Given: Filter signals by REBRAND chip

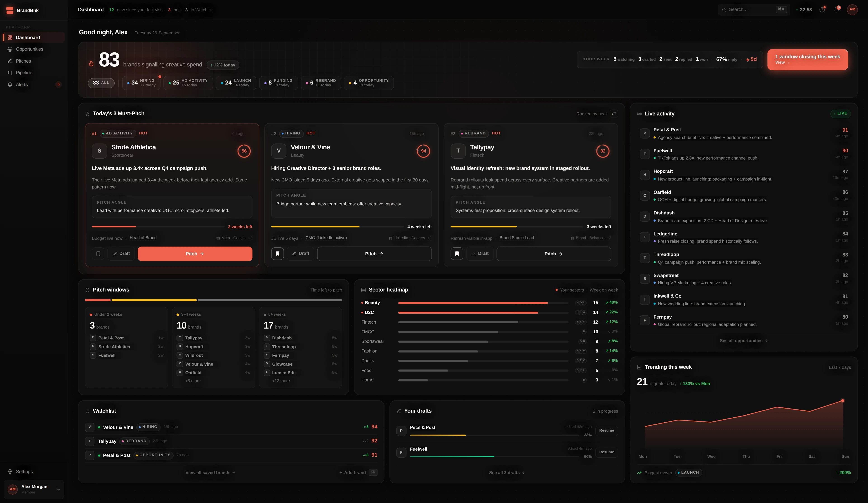Looking at the screenshot, I should pyautogui.click(x=321, y=83).
